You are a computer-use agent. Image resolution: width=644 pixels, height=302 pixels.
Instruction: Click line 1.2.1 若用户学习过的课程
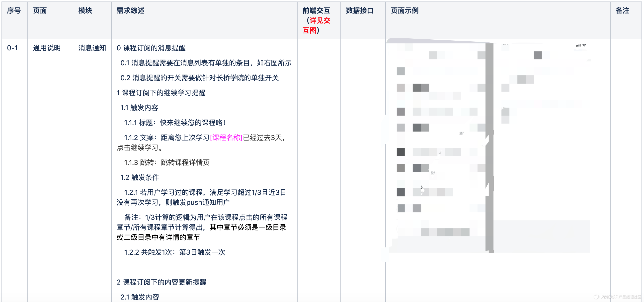pos(202,198)
